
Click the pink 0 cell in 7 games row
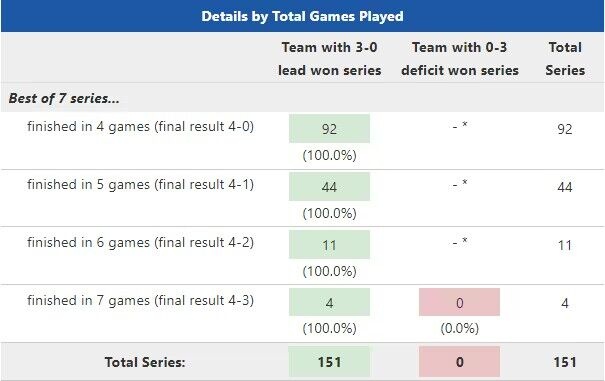459,302
